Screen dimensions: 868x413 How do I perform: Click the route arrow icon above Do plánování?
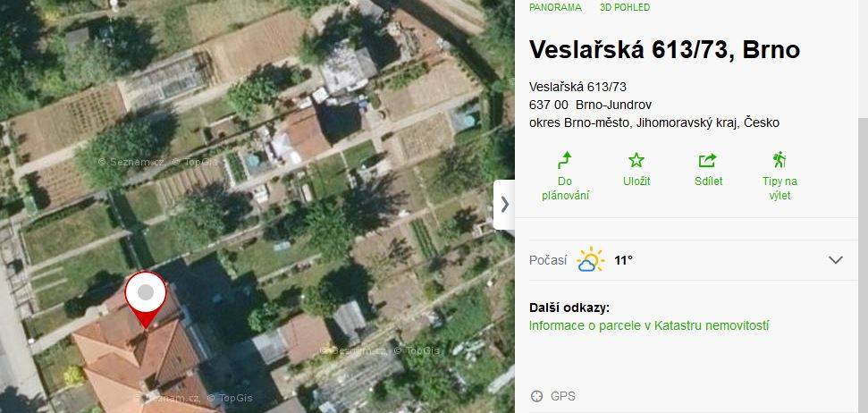click(565, 161)
